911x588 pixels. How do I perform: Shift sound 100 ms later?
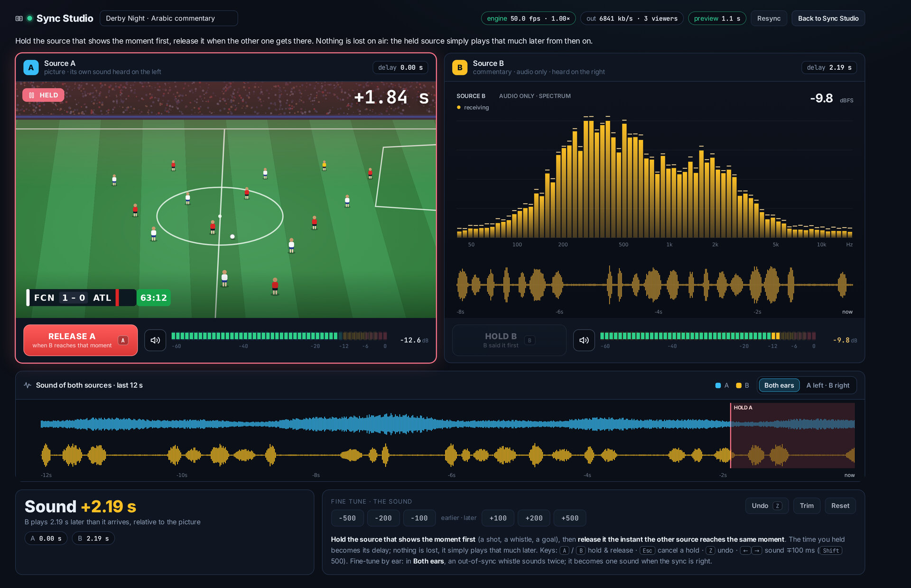(x=498, y=518)
